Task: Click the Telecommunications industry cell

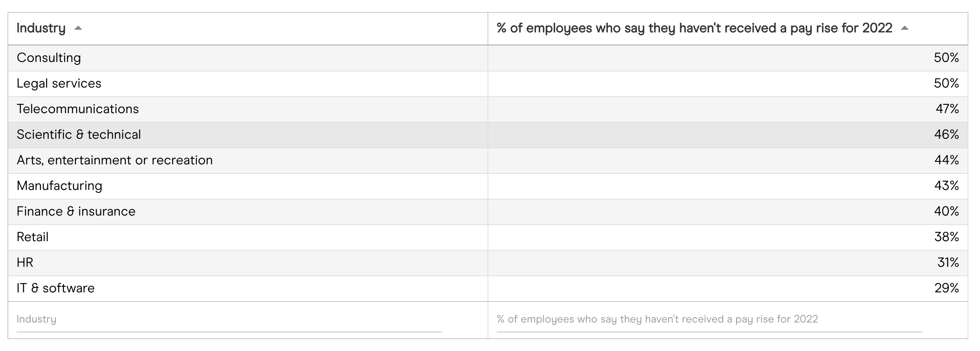Action: click(x=78, y=109)
